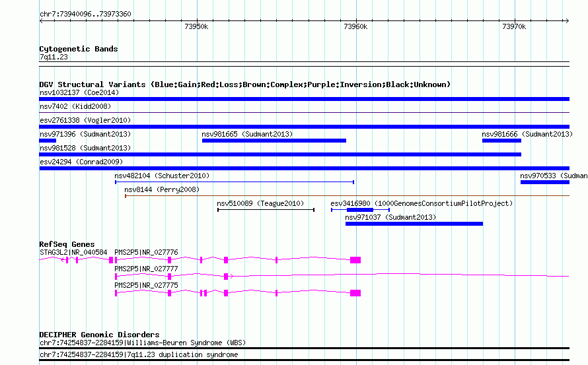Click the nsv981665 blue gain bar

coord(274,141)
